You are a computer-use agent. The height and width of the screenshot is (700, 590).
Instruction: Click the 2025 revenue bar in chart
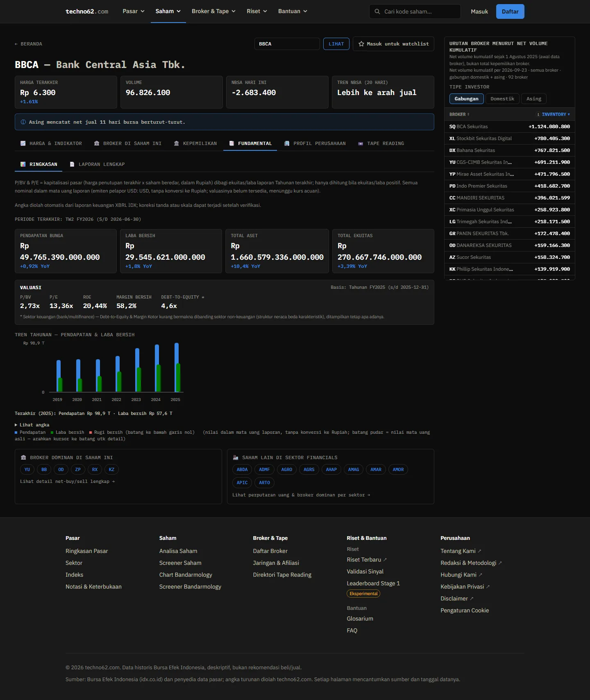click(x=177, y=367)
